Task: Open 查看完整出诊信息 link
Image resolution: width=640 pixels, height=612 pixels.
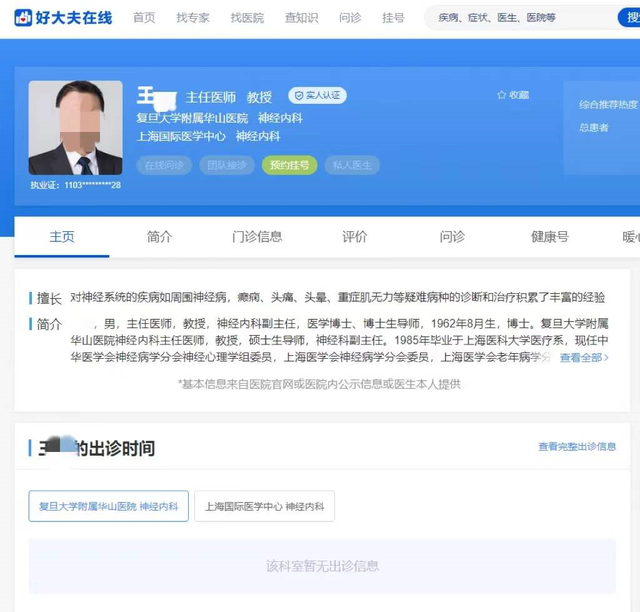Action: 577,447
